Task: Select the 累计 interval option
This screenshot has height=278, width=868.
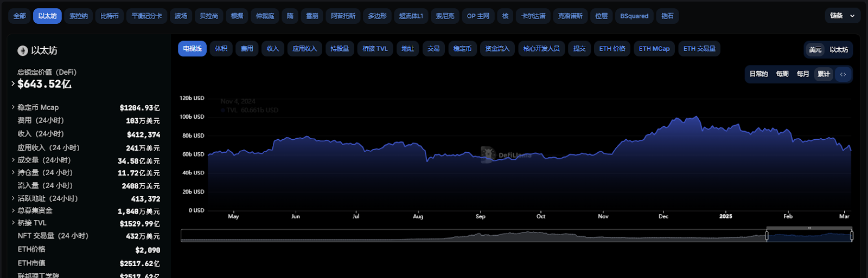Action: point(824,74)
